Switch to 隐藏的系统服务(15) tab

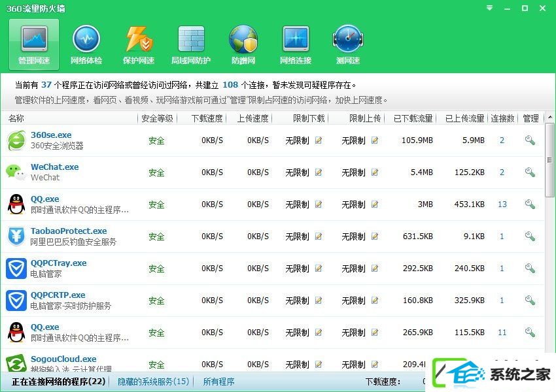coord(153,382)
